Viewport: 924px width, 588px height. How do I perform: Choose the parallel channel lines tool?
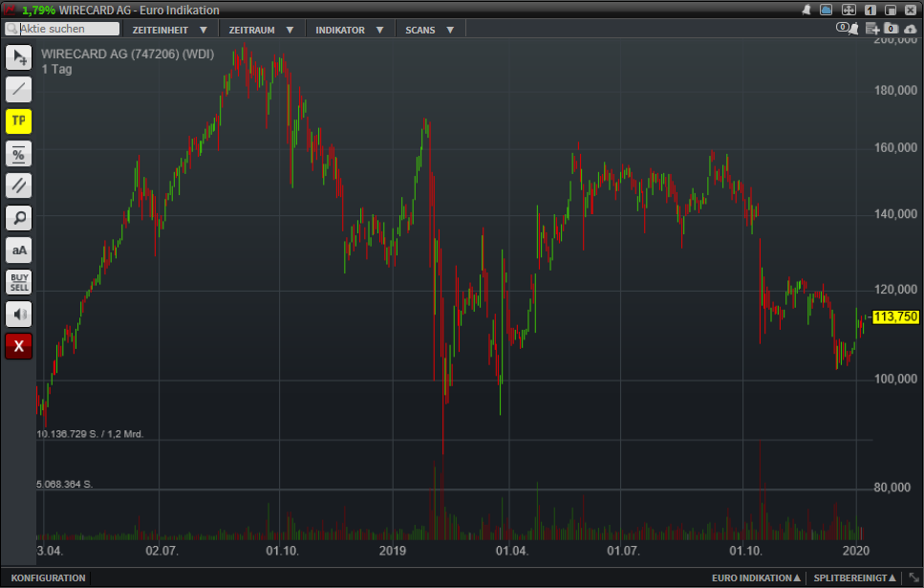coord(18,185)
